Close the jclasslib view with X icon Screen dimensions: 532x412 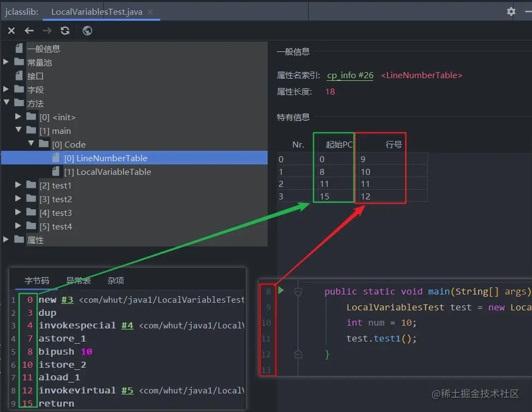tap(11, 31)
